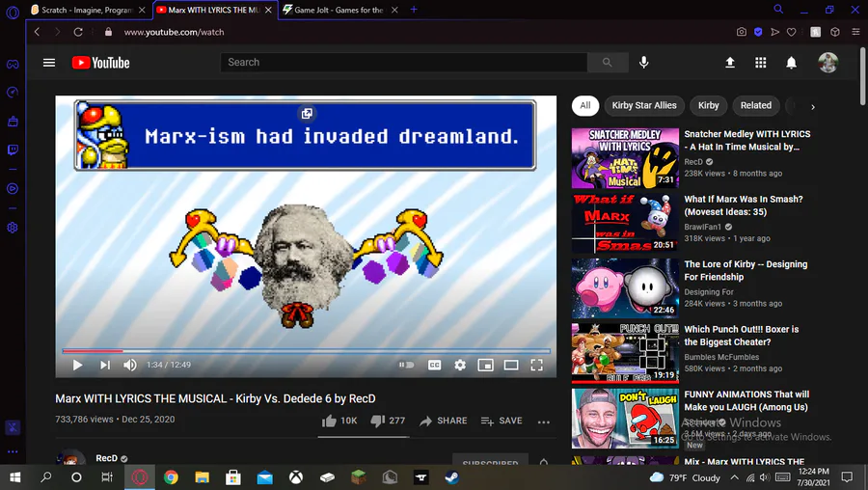Open the YouTube apps grid icon
Image resolution: width=868 pixels, height=490 pixels.
tap(761, 63)
